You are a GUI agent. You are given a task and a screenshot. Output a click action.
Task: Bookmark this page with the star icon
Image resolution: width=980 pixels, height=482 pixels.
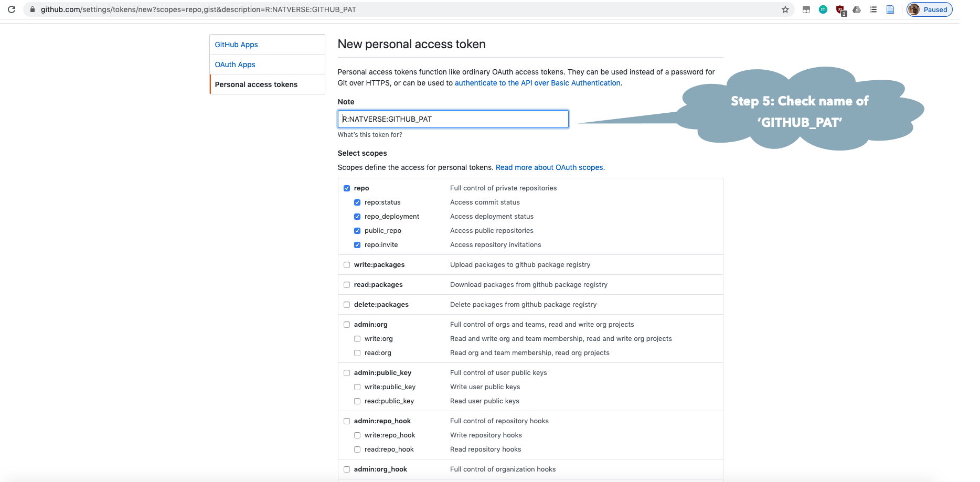click(x=785, y=9)
